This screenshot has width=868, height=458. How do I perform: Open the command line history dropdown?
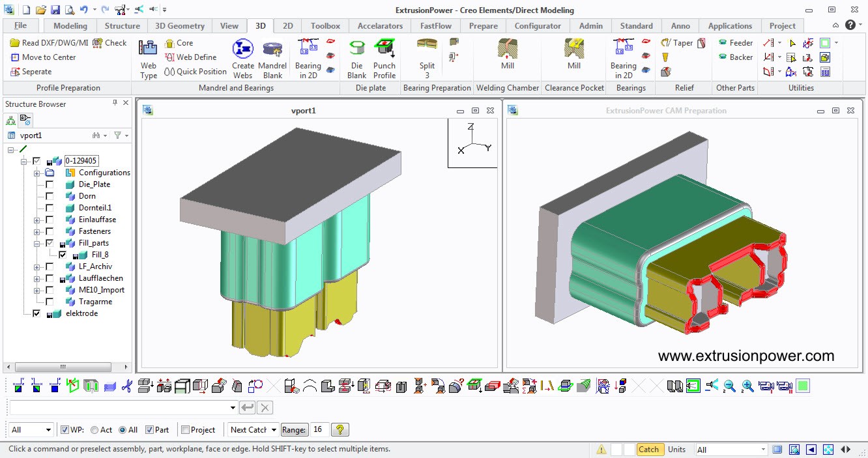[233, 408]
